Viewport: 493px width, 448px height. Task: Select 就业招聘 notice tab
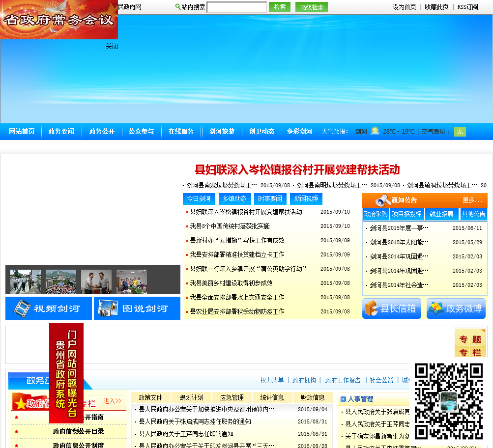441,214
